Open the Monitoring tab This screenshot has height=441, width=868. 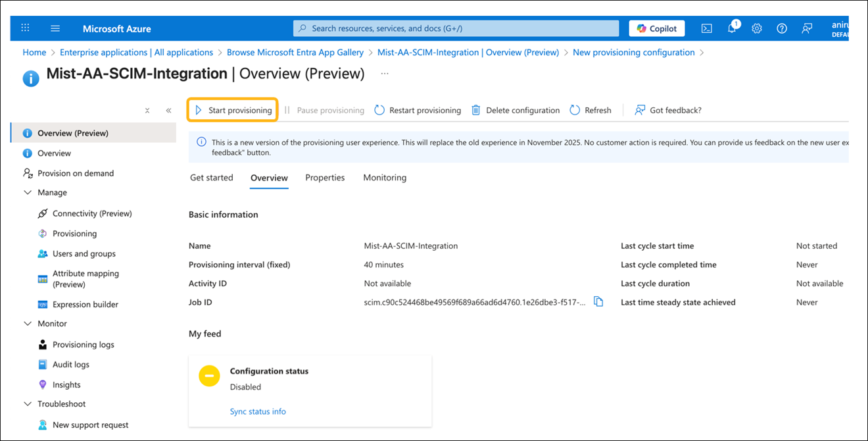(x=385, y=177)
